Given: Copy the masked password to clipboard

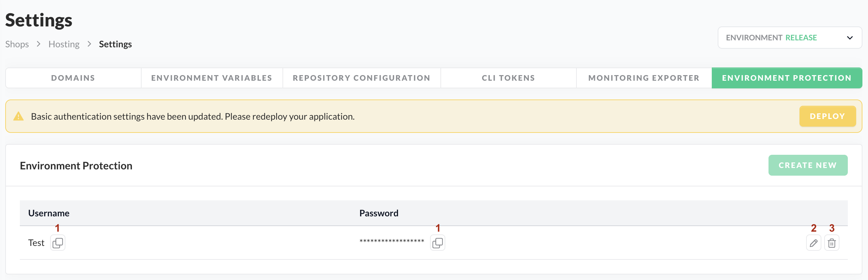Looking at the screenshot, I should [438, 243].
